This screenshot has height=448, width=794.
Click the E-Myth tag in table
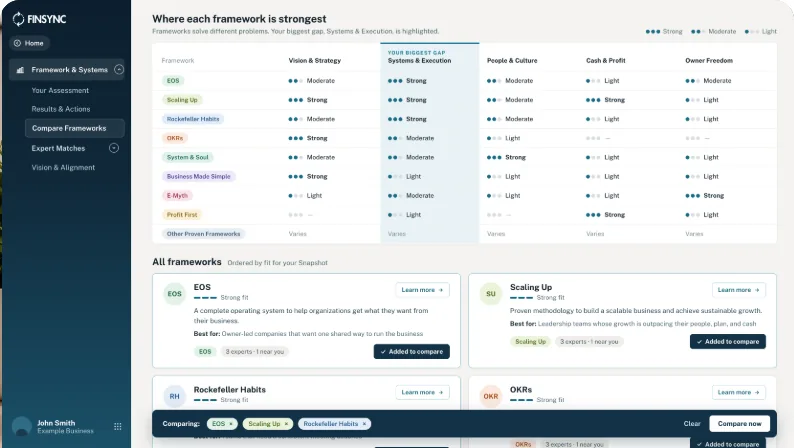tap(177, 196)
